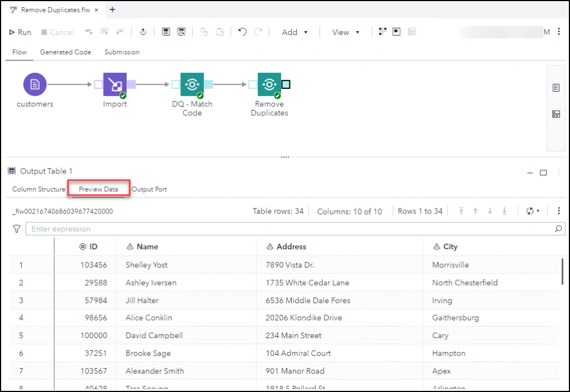Switch to the Generated Code tab
Viewport: 570px width, 392px height.
tap(66, 52)
